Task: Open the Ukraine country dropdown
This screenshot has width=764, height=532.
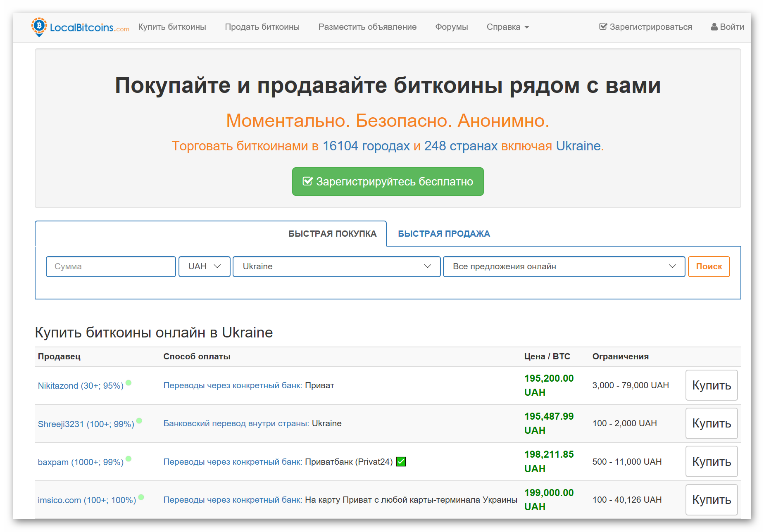Action: click(x=336, y=266)
